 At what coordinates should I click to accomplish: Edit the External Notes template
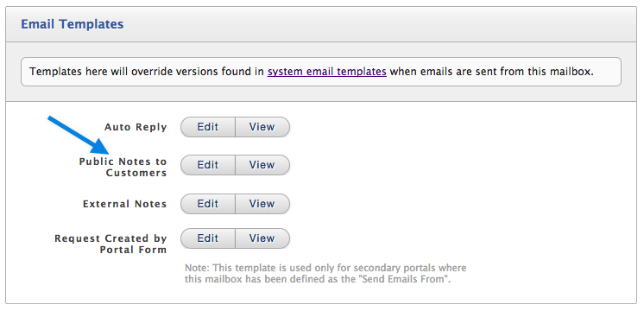point(208,204)
